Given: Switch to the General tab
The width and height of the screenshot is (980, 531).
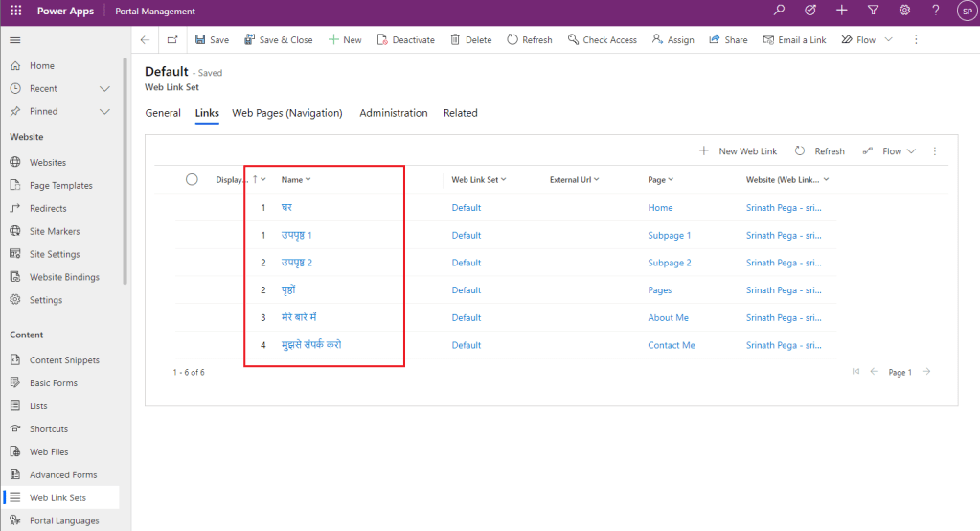Looking at the screenshot, I should pos(163,113).
